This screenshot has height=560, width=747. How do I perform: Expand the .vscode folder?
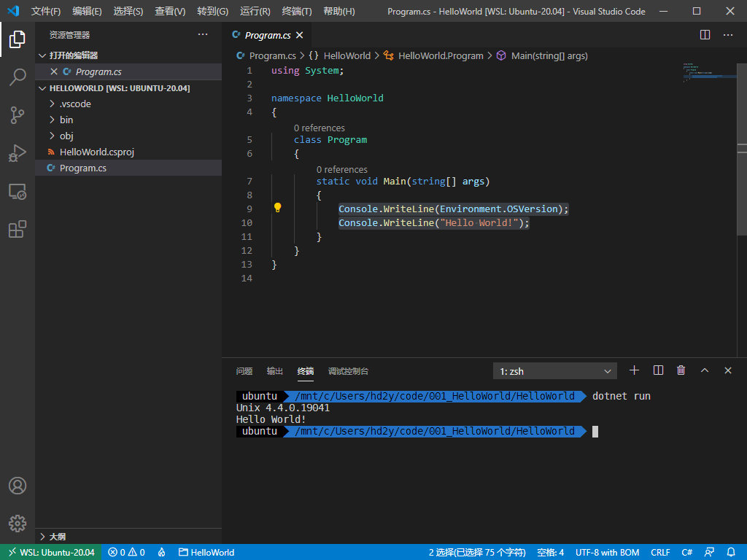tap(129, 104)
